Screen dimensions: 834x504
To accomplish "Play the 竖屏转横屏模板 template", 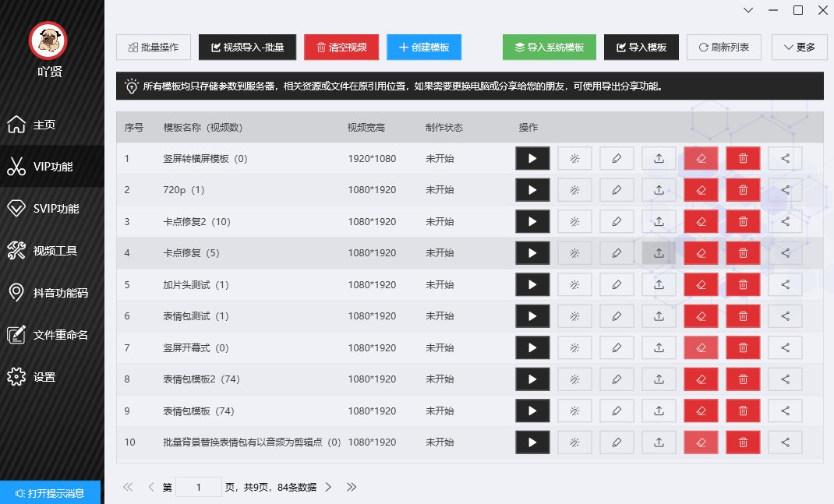I will pos(532,158).
